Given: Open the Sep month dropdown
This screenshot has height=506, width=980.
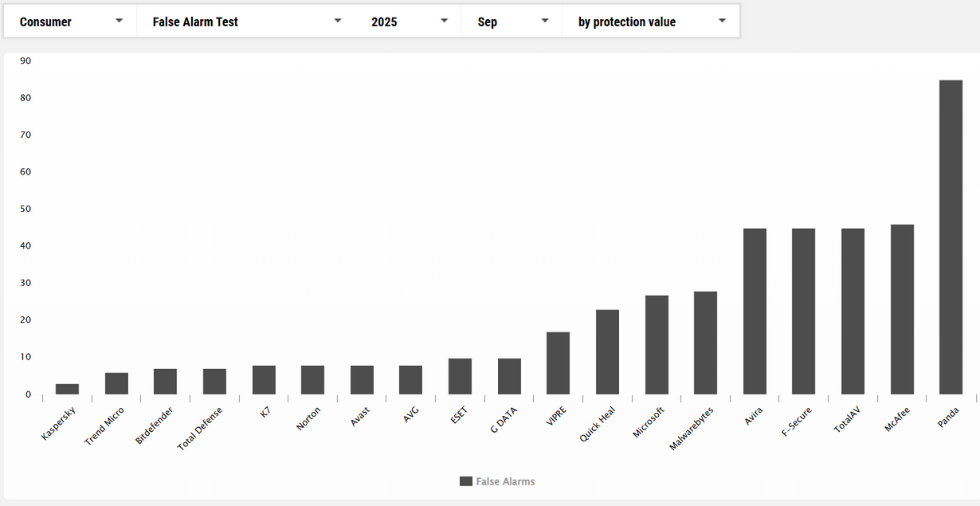Looking at the screenshot, I should pos(512,22).
